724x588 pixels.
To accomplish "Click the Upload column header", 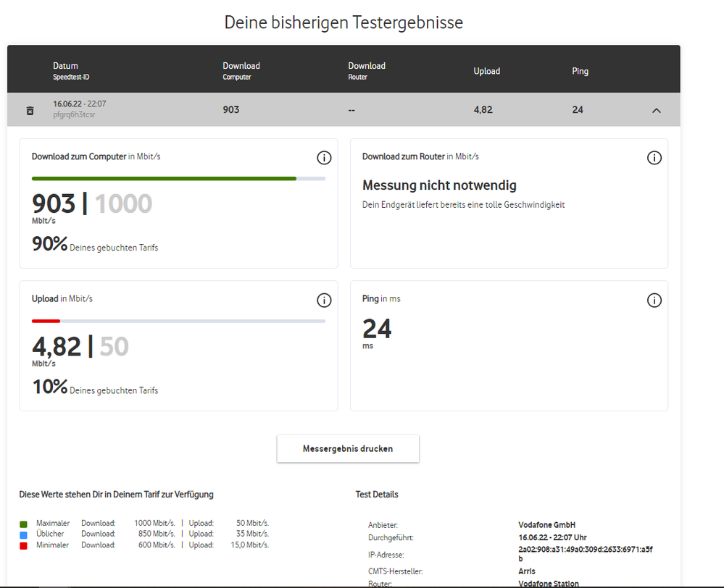I will click(x=486, y=71).
